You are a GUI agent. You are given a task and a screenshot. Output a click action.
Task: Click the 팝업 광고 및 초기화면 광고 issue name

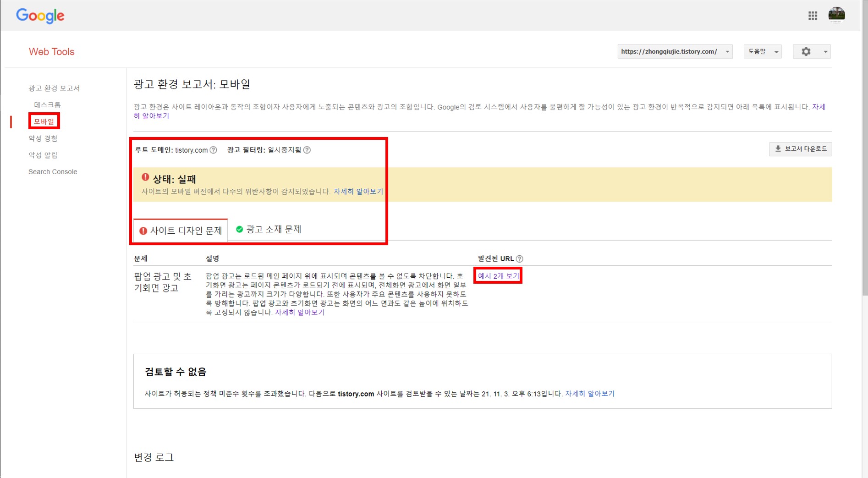coord(163,282)
